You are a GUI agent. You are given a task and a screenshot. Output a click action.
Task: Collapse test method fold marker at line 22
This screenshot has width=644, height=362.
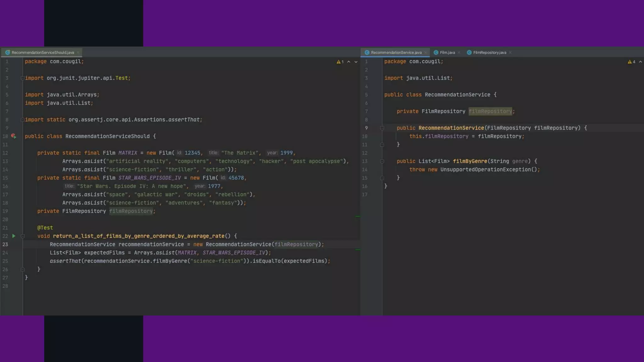click(x=22, y=236)
